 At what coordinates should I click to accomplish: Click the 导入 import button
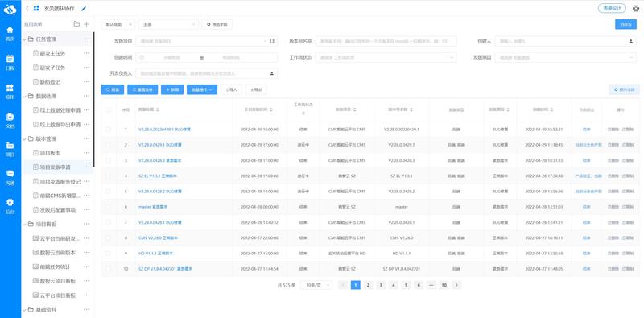coord(231,89)
